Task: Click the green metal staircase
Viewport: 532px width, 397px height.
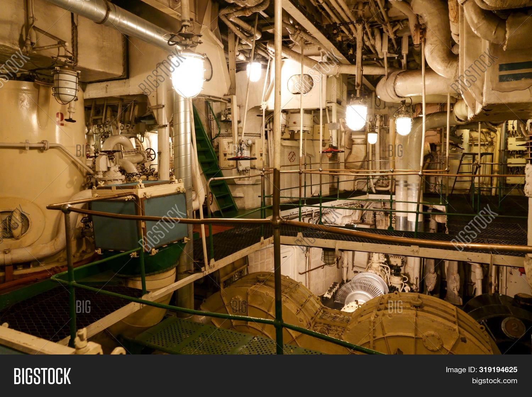Action: [213, 174]
